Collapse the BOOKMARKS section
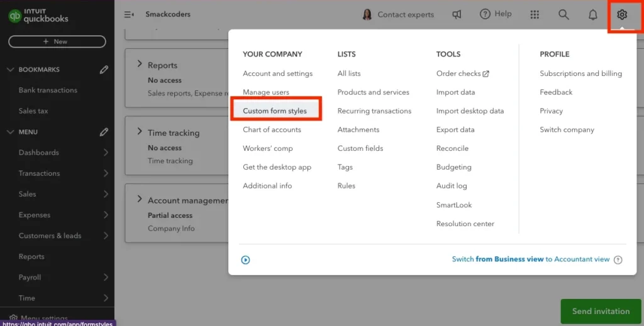The image size is (644, 326). point(10,70)
